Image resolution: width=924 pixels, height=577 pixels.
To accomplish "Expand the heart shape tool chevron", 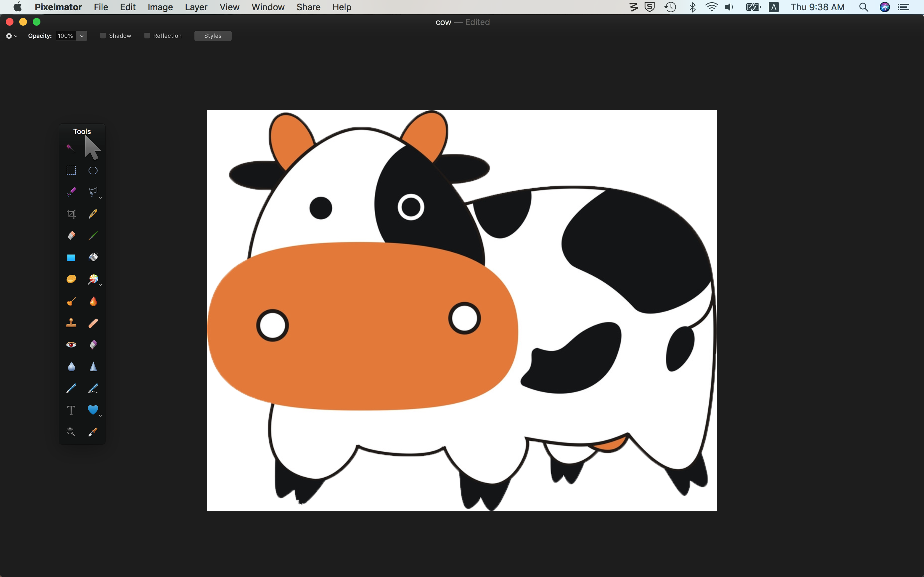I will 100,415.
